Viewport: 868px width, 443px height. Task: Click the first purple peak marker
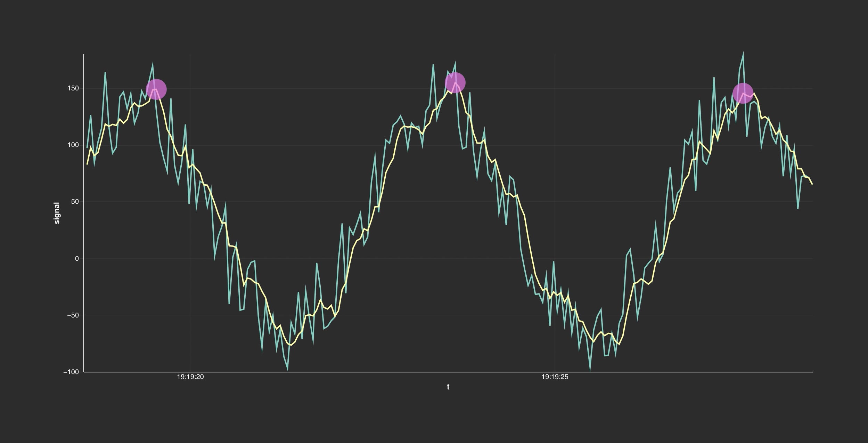(x=156, y=89)
